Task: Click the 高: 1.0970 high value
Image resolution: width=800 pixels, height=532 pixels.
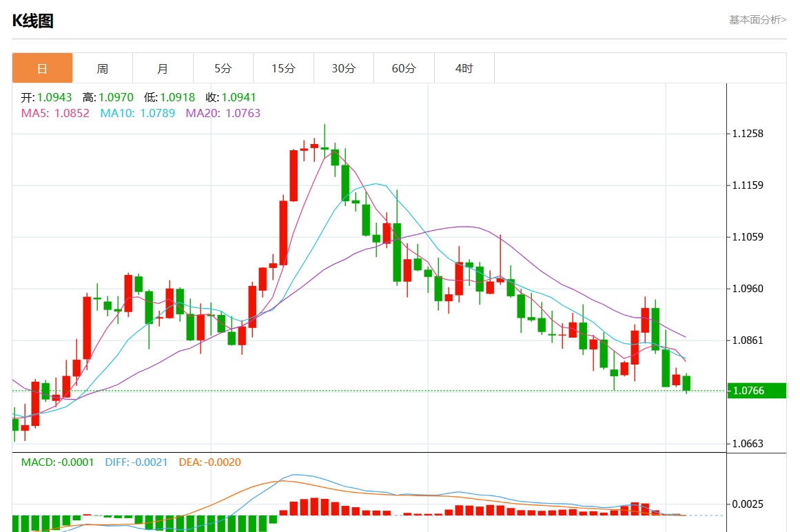Action: coord(108,97)
